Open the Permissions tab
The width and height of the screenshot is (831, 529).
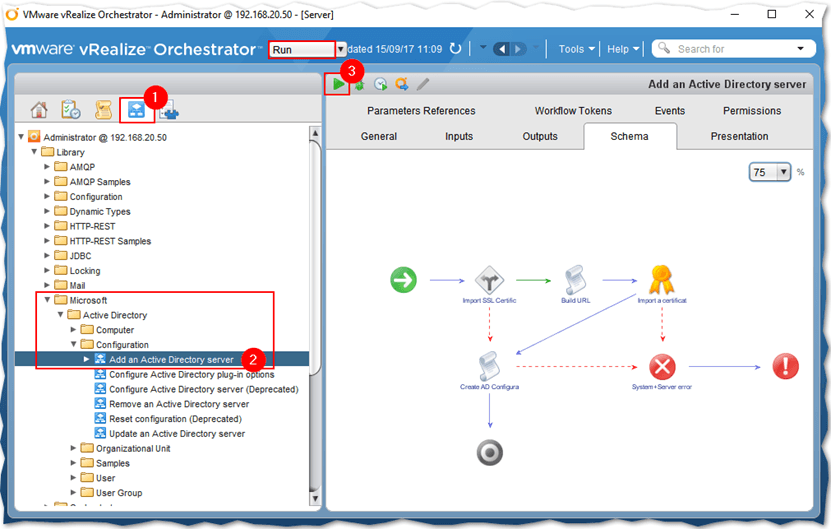752,111
